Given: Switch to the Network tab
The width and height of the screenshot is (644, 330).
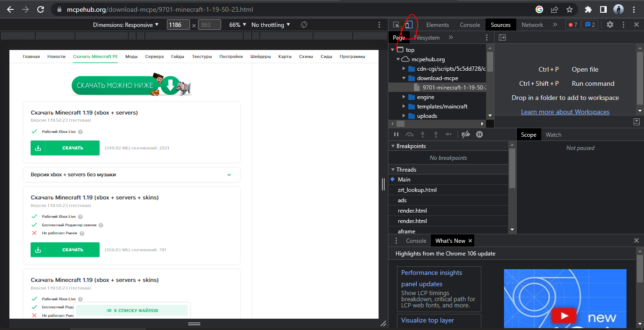Looking at the screenshot, I should pyautogui.click(x=532, y=25).
